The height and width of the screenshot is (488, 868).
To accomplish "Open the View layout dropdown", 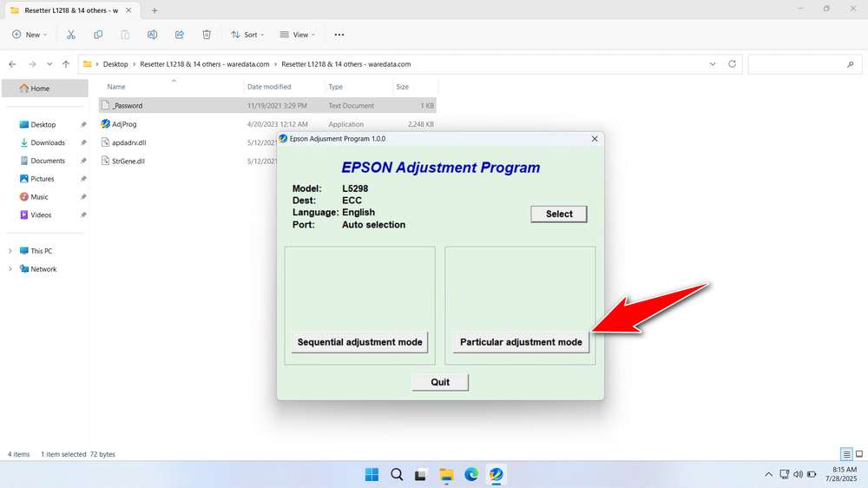I will (x=297, y=35).
